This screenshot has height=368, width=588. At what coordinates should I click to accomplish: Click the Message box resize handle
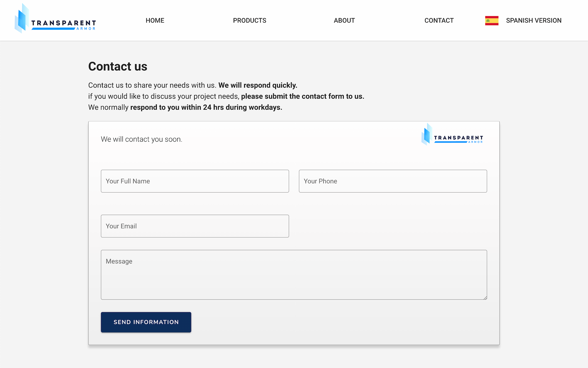[x=485, y=297]
